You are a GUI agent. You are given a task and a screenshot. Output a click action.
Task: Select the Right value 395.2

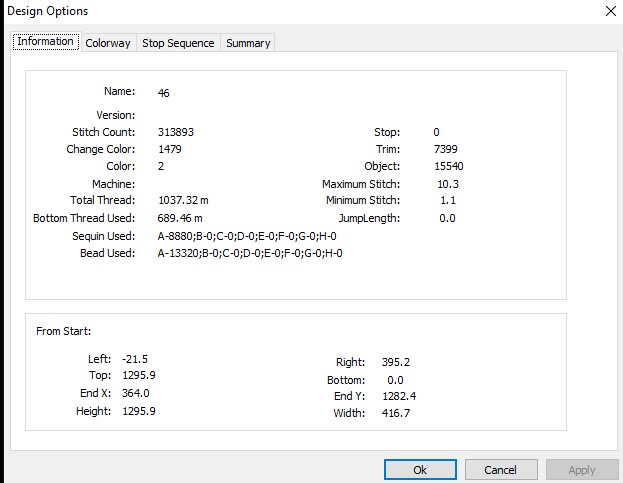(396, 362)
